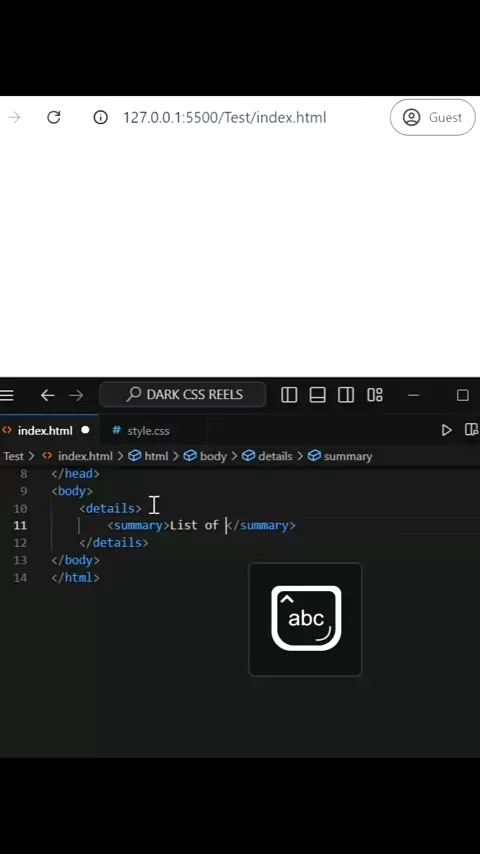Screen dimensions: 480x854
Task: Split the editor to the right
Action: coord(472,430)
